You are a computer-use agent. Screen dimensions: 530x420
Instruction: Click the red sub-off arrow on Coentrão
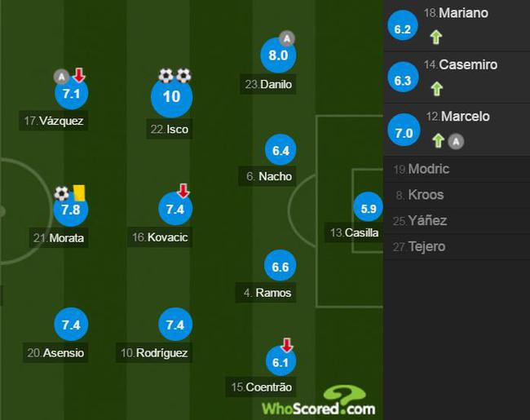[286, 345]
